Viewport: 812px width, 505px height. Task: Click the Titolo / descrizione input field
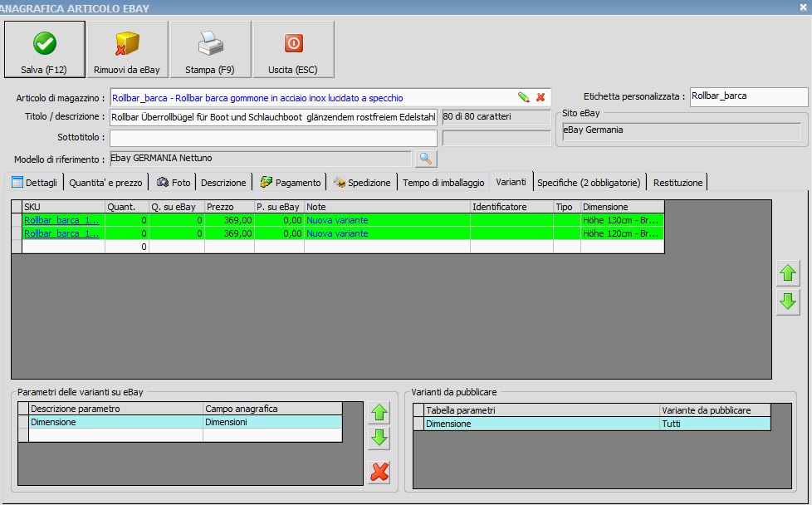[x=273, y=117]
